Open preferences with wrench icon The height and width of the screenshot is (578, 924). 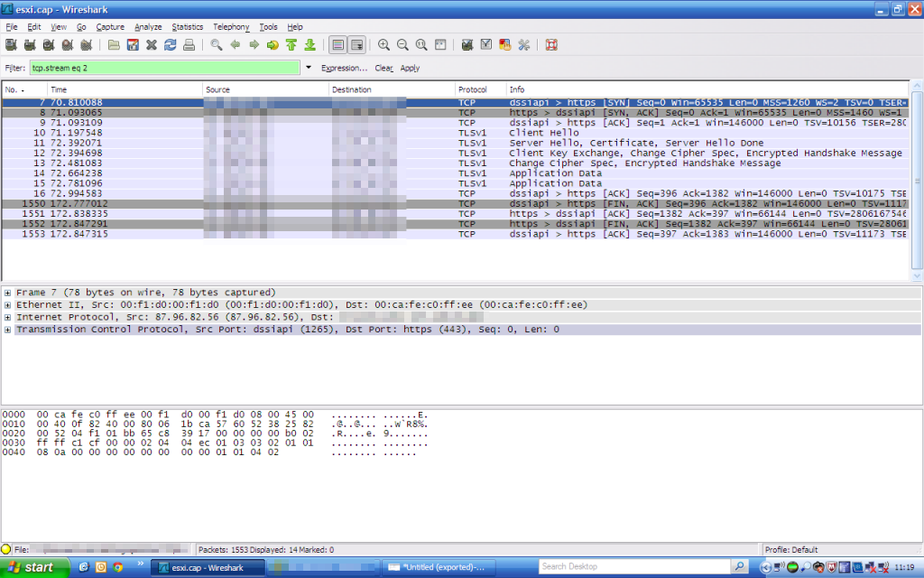524,45
